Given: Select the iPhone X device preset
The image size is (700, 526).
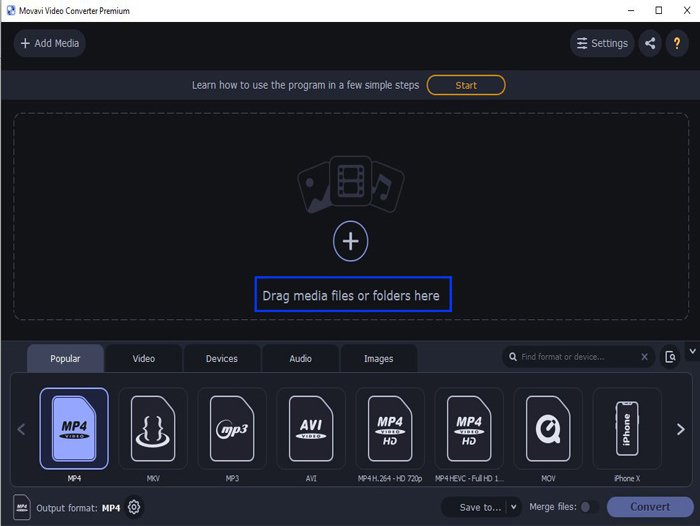Looking at the screenshot, I should [627, 429].
